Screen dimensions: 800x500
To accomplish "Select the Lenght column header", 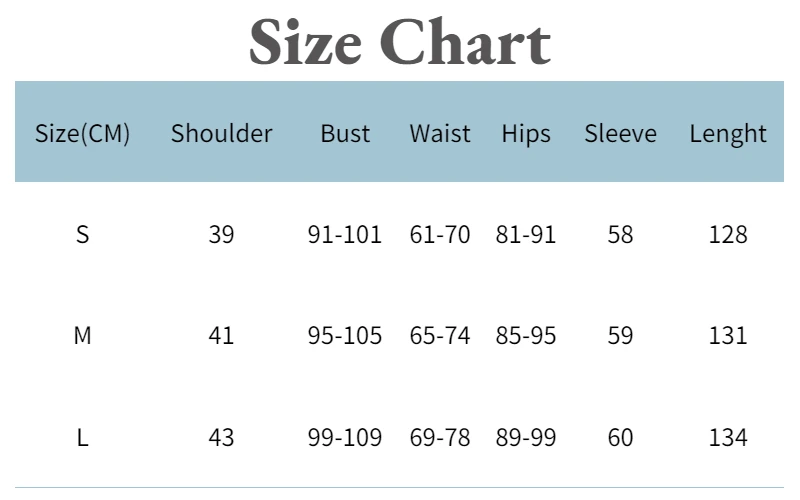I will 728,134.
